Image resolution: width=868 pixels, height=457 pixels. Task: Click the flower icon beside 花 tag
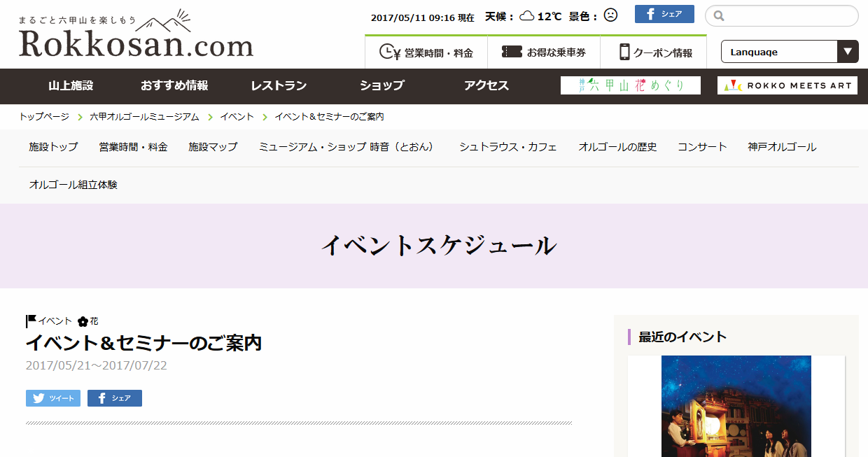pos(83,321)
